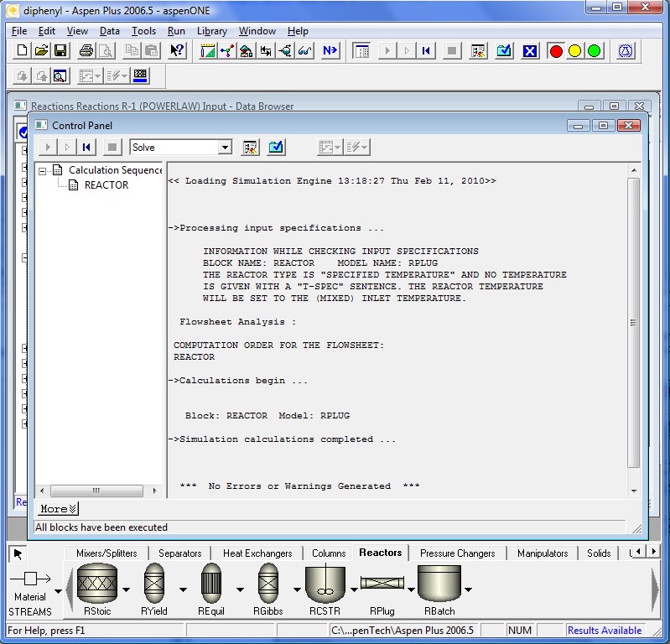Open the Run menu
This screenshot has height=644, width=670.
click(x=176, y=31)
